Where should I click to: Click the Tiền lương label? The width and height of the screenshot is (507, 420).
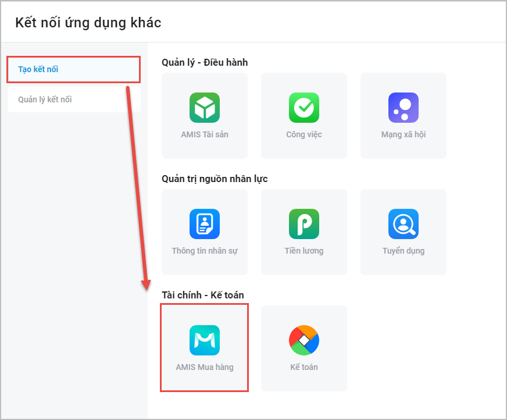pos(304,251)
